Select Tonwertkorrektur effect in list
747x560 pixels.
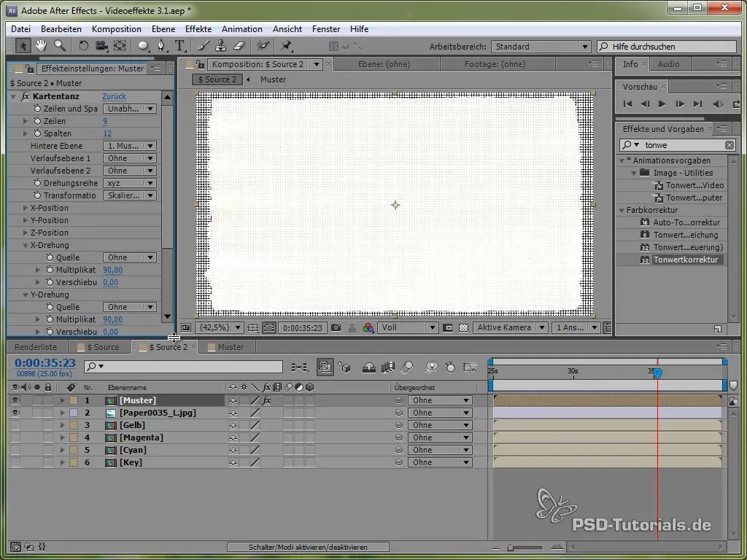click(685, 260)
